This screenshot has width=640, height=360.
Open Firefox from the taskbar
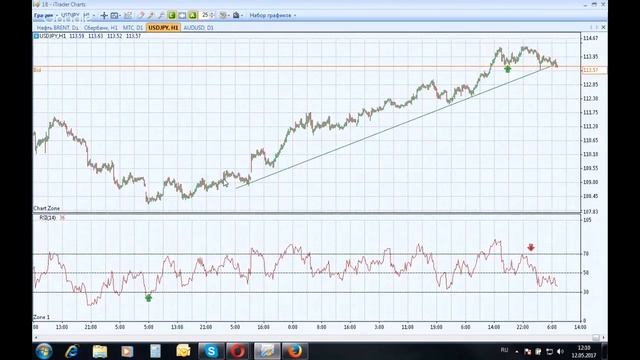pos(295,351)
